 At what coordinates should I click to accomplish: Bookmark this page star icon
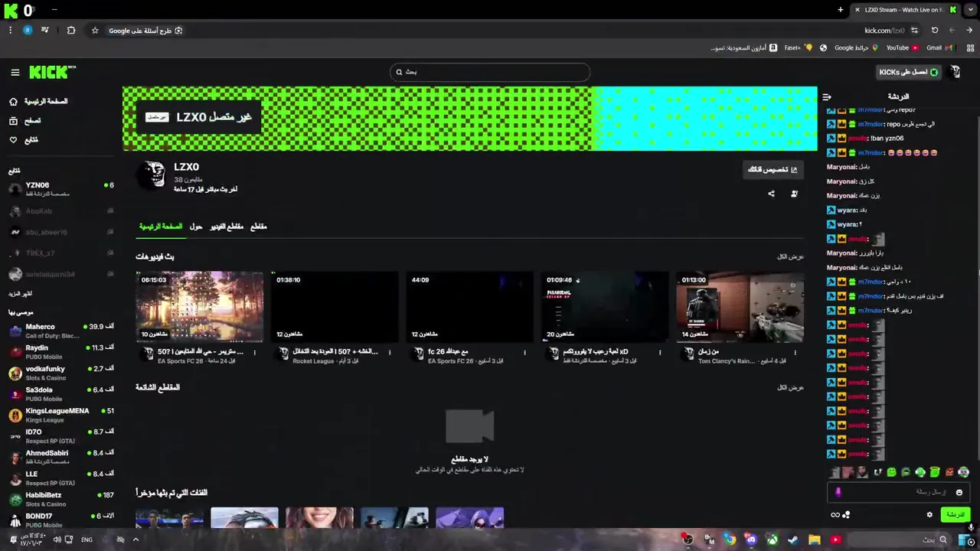pos(95,31)
